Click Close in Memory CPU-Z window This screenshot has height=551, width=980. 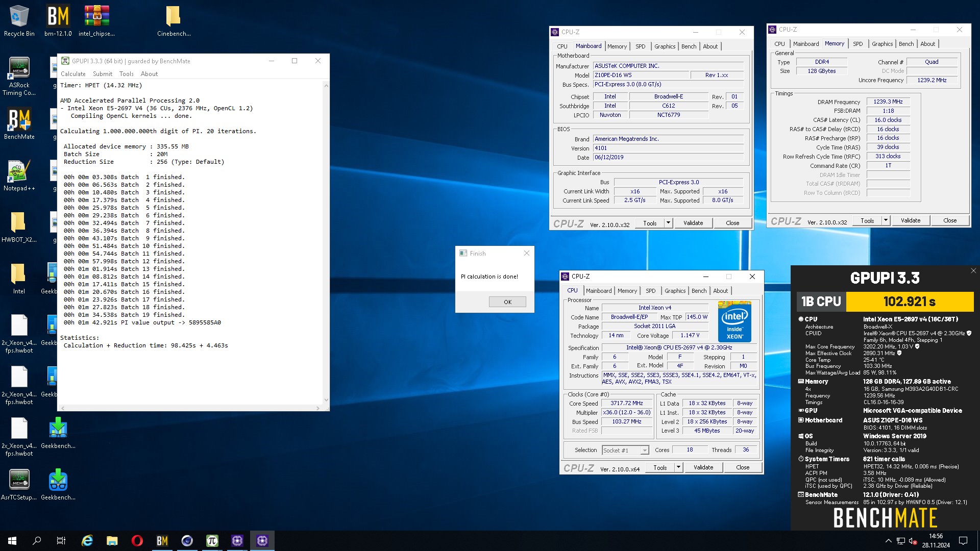pyautogui.click(x=950, y=220)
